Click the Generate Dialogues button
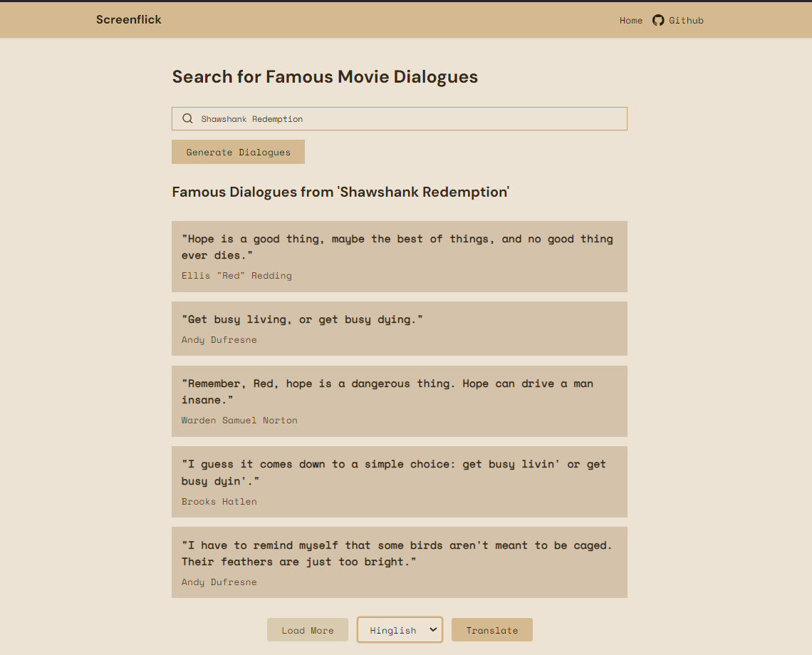Image resolution: width=812 pixels, height=655 pixels. 238,152
